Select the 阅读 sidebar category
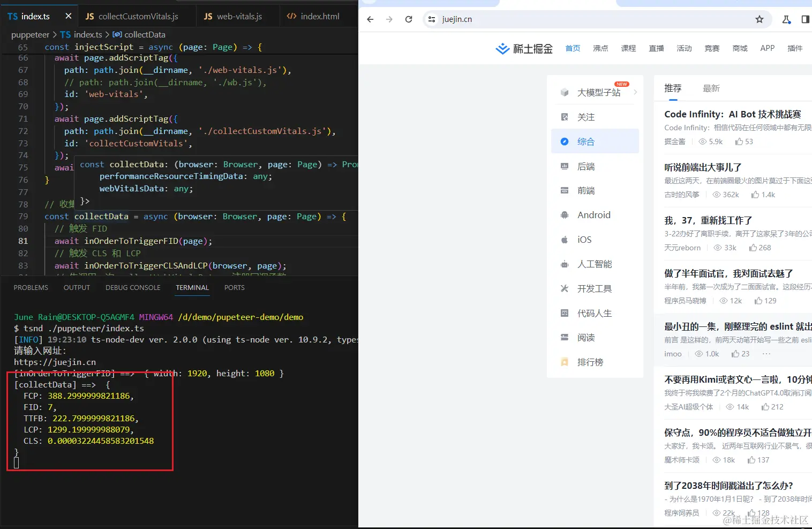The width and height of the screenshot is (812, 529). [x=595, y=338]
